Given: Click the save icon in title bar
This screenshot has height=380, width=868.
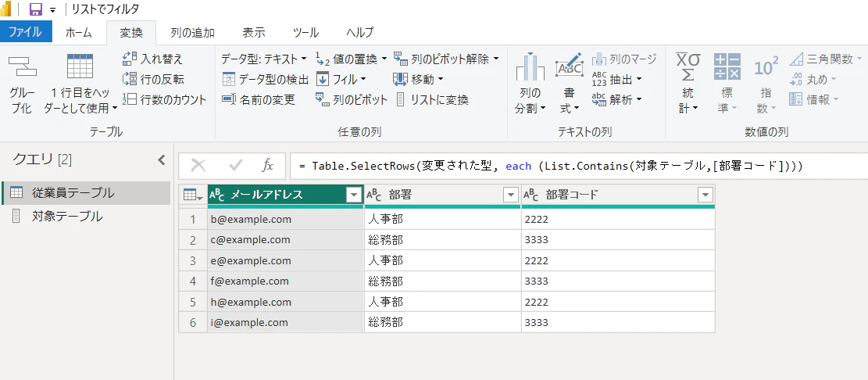Looking at the screenshot, I should pos(36,9).
